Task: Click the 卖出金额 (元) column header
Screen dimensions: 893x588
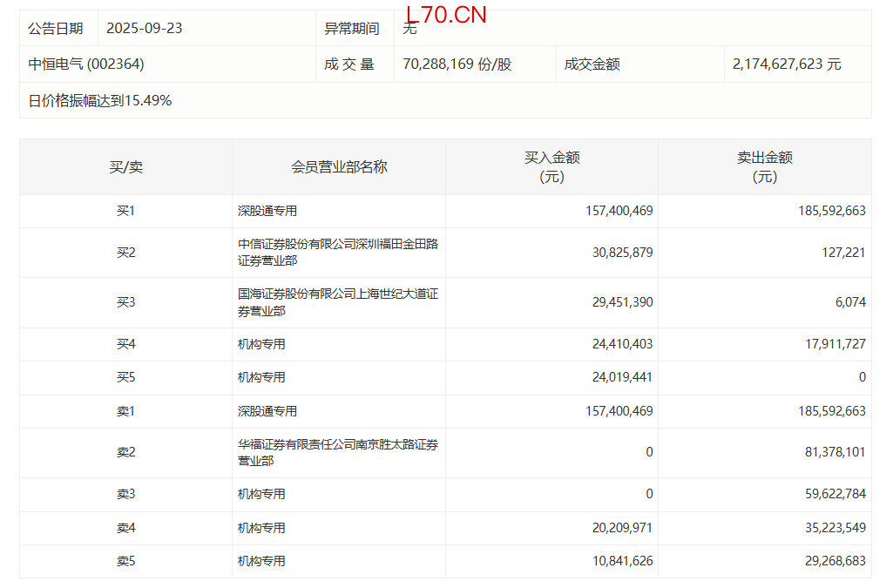Action: [x=764, y=167]
